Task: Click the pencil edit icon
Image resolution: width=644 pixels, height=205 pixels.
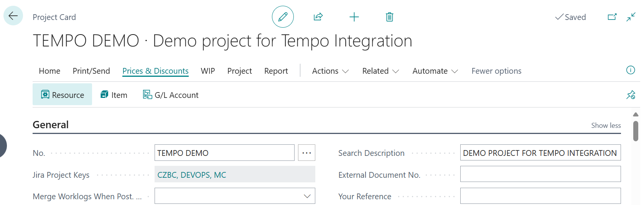Action: coord(283,17)
